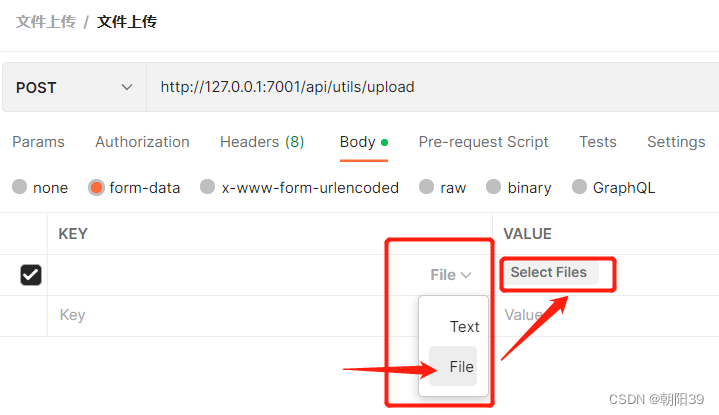The image size is (719, 415).
Task: Expand the File type dropdown in key row
Action: coord(450,275)
